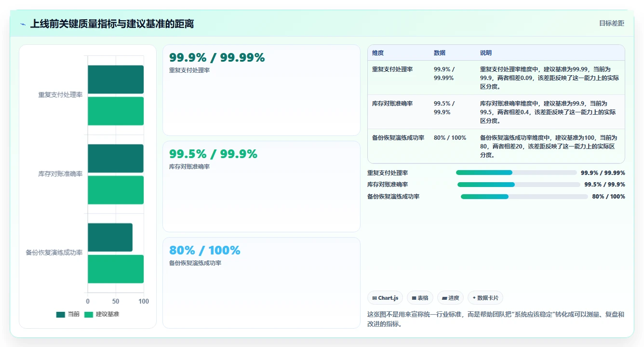Click the 重复支付处理率 当前 chart bar
The height and width of the screenshot is (347, 644).
(x=116, y=80)
